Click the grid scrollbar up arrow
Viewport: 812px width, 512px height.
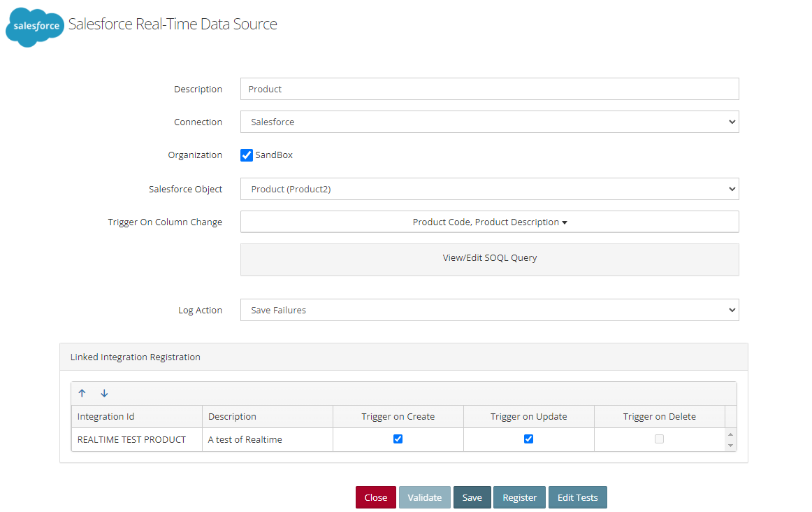point(730,434)
